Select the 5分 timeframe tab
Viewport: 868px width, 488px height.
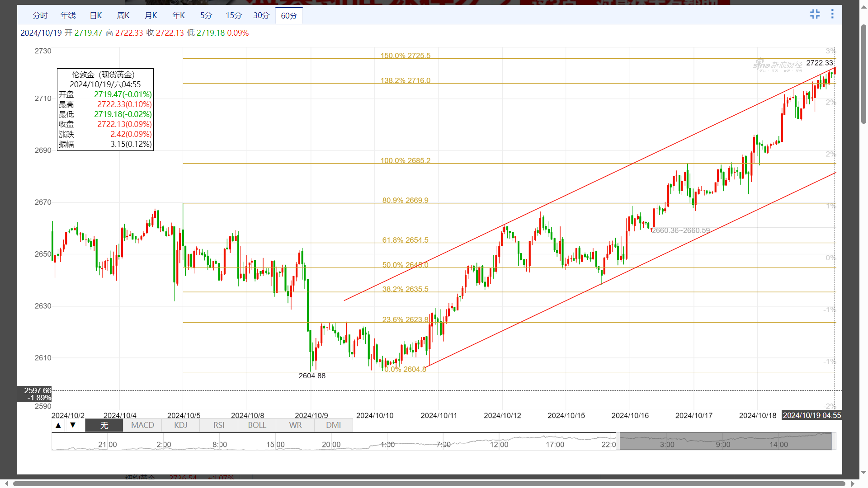[x=206, y=15]
